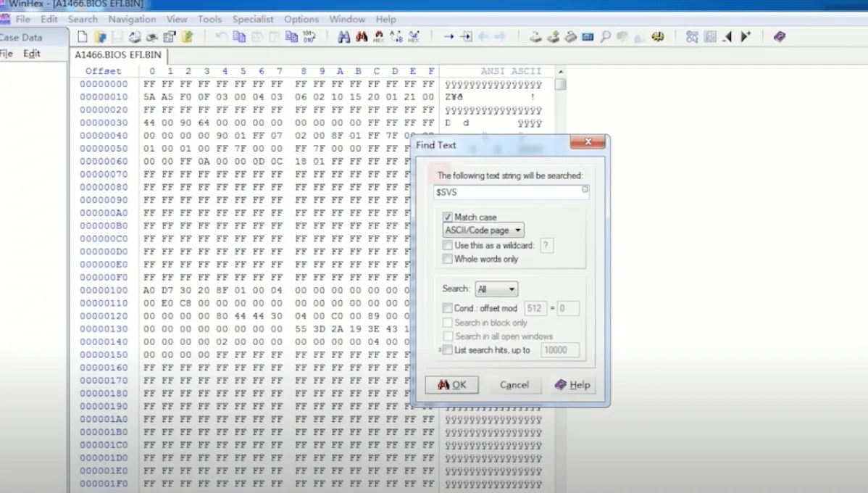Image resolution: width=868 pixels, height=493 pixels.
Task: Click the left-pointing black triangle toolbar icon
Action: pyautogui.click(x=727, y=36)
